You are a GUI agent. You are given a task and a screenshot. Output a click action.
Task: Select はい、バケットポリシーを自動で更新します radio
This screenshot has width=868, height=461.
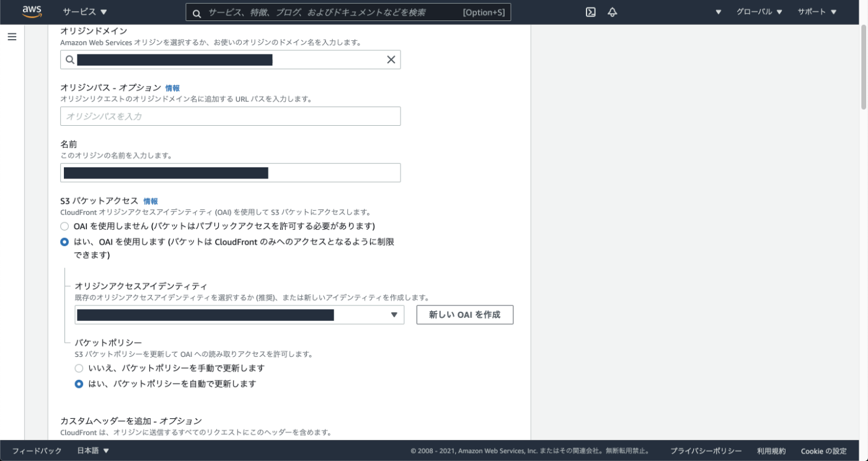79,384
